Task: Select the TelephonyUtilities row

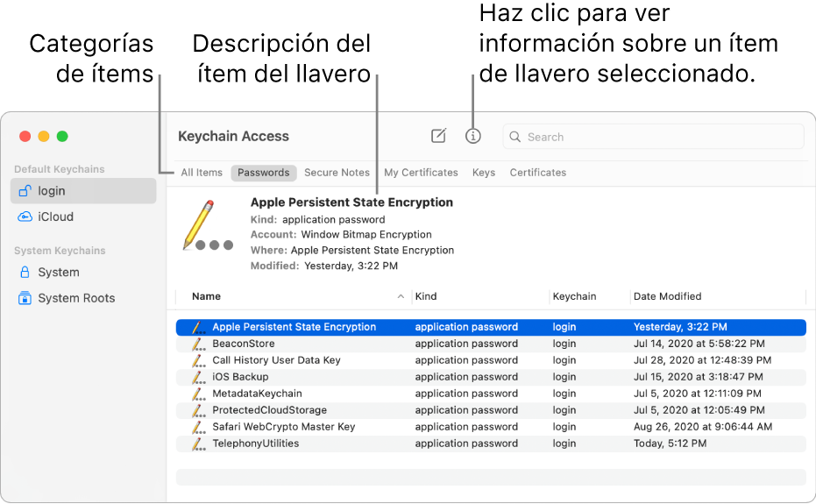Action: (491, 444)
